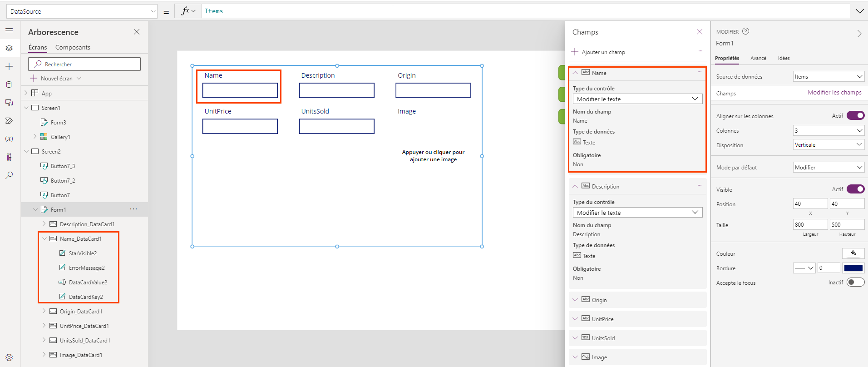Expand Origin_DataCard1 in the tree
Image resolution: width=868 pixels, height=367 pixels.
tap(44, 311)
